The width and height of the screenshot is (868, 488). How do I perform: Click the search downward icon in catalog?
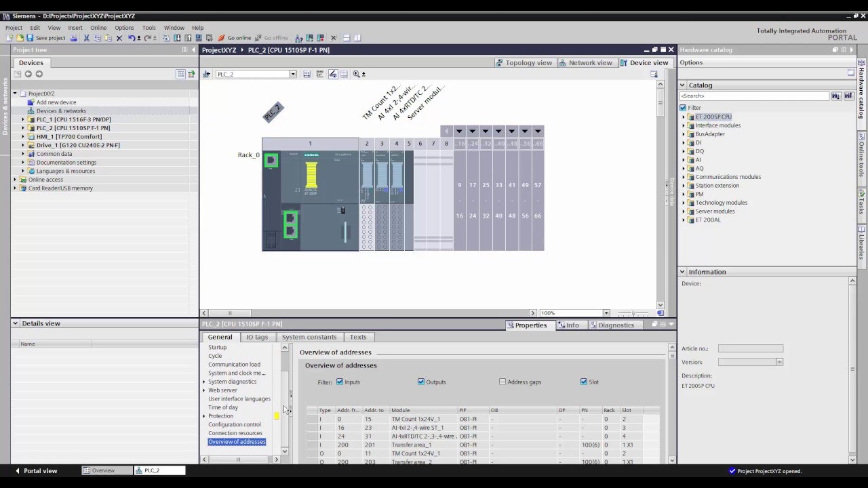835,96
